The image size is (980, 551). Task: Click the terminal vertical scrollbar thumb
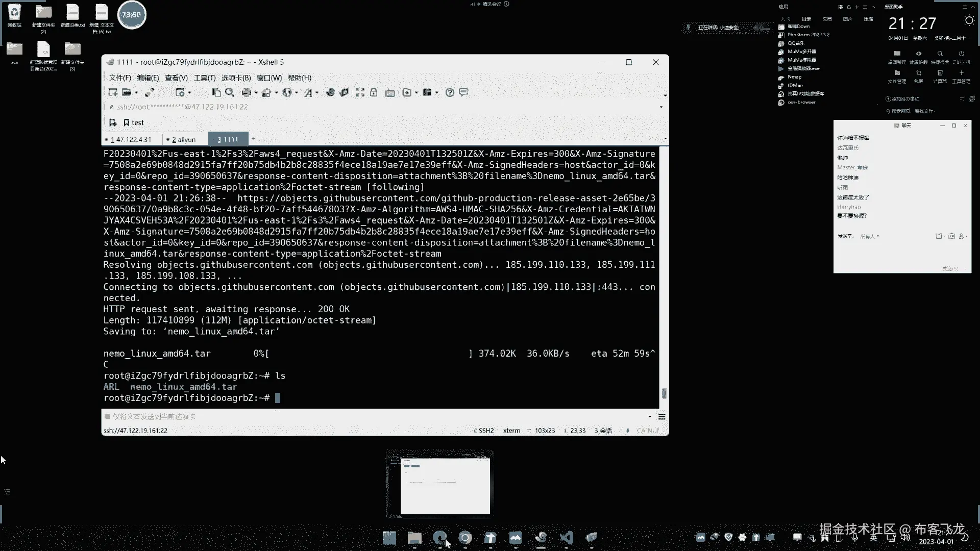click(664, 393)
